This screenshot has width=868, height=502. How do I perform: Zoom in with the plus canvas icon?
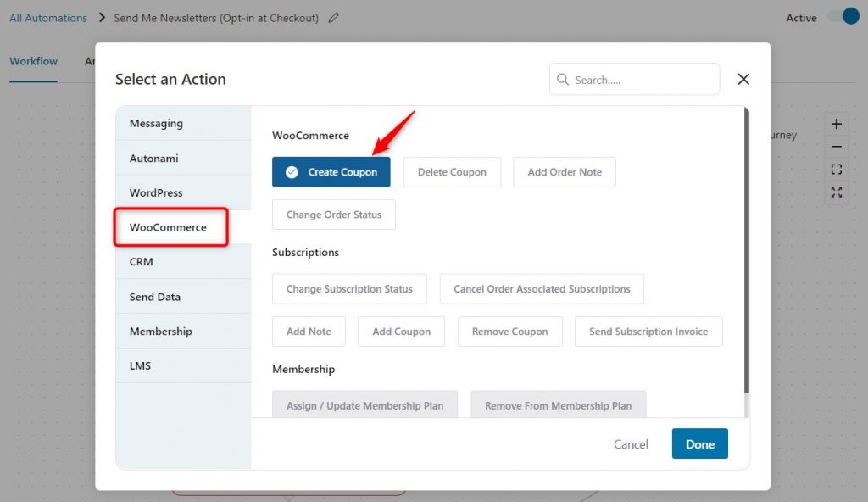tap(837, 124)
